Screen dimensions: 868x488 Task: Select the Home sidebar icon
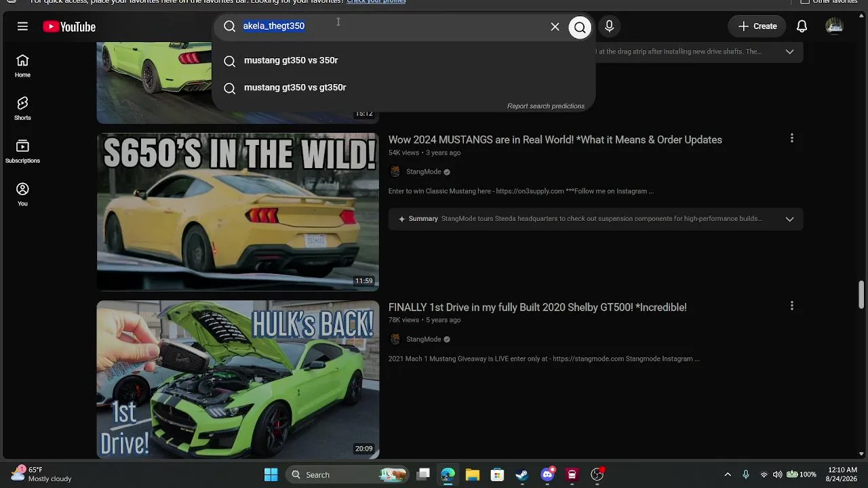tap(22, 66)
